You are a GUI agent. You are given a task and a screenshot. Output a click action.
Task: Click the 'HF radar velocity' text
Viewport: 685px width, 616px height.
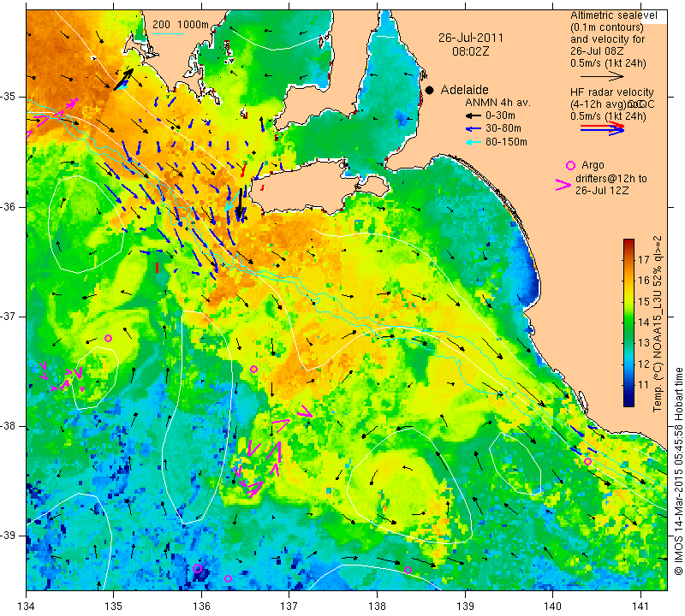pos(611,92)
